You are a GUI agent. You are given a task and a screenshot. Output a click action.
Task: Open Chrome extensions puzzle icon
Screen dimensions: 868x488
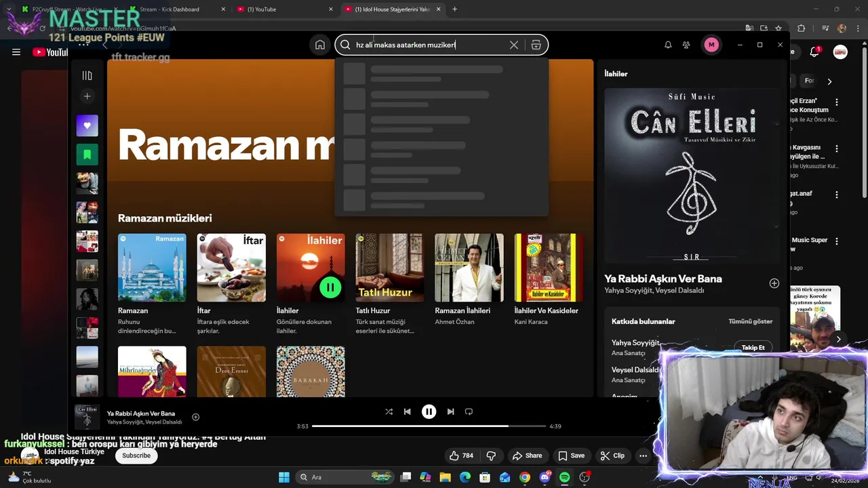802,28
